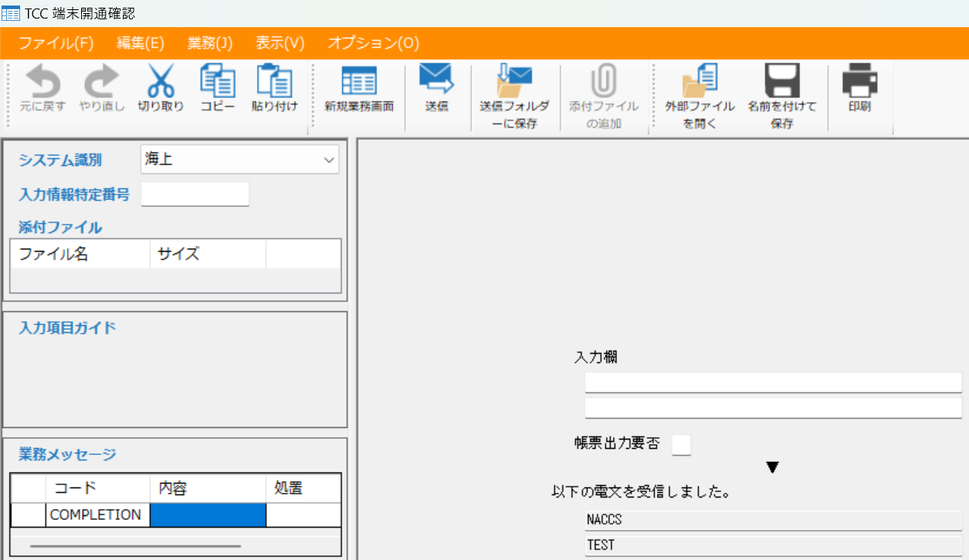Open the オプション(O) menu

(372, 43)
